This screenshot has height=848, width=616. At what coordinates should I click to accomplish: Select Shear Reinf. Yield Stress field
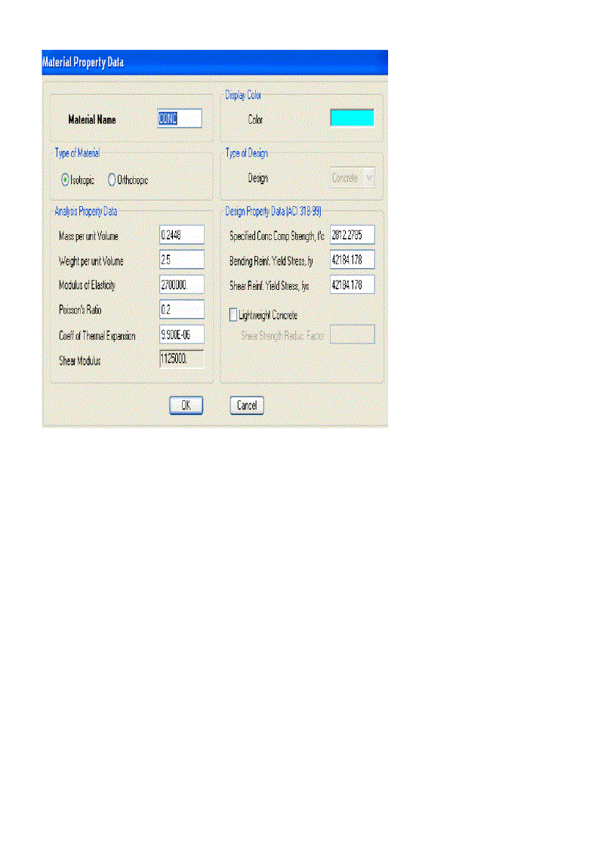tap(353, 285)
